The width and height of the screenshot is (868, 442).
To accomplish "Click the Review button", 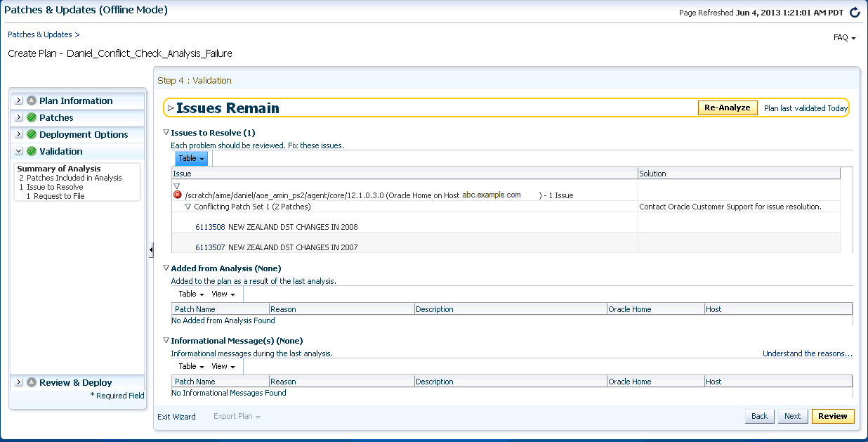I will 833,416.
